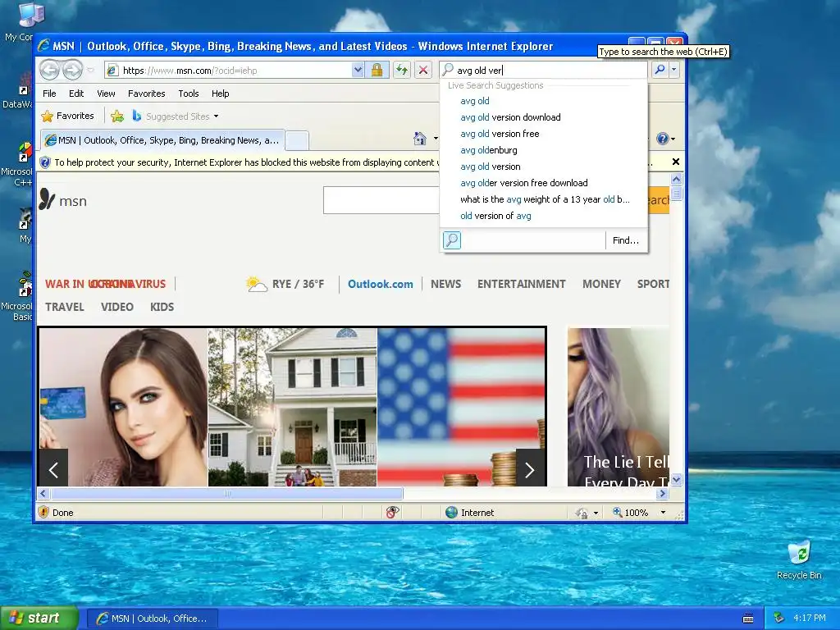Open the Help question mark toolbar icon
Viewport: 840px width, 630px height.
pyautogui.click(x=663, y=139)
